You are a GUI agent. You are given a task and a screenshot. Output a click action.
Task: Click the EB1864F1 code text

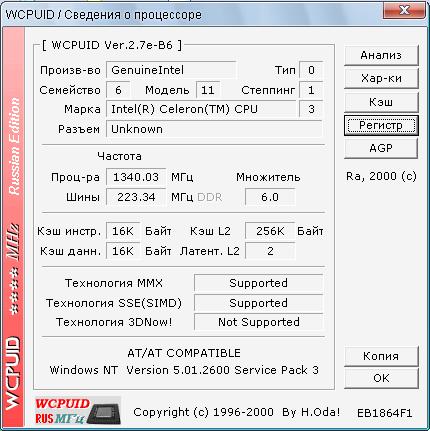point(384,413)
